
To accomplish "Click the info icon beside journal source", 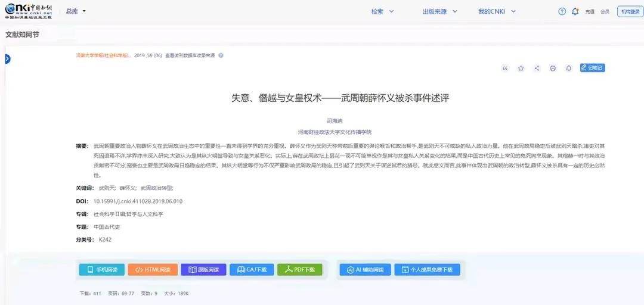I will tap(221, 55).
